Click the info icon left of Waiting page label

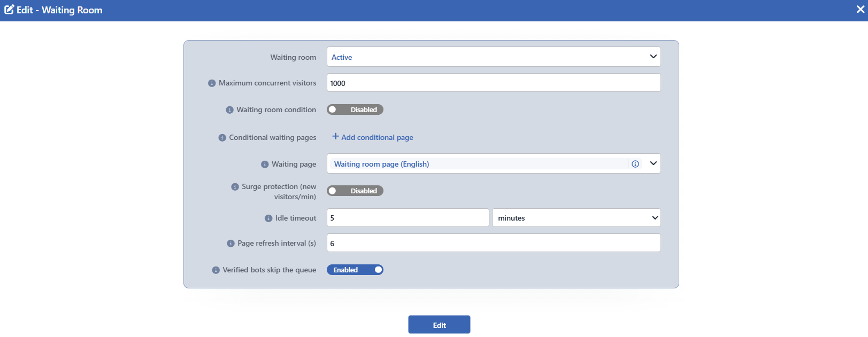[x=265, y=164]
